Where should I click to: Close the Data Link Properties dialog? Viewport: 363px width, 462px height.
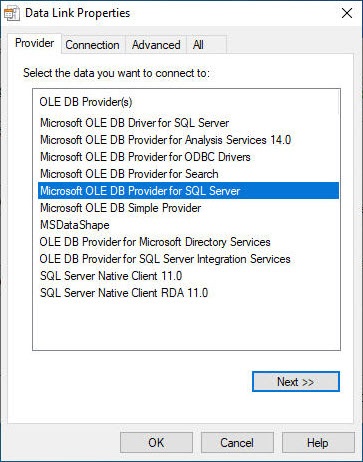click(347, 13)
